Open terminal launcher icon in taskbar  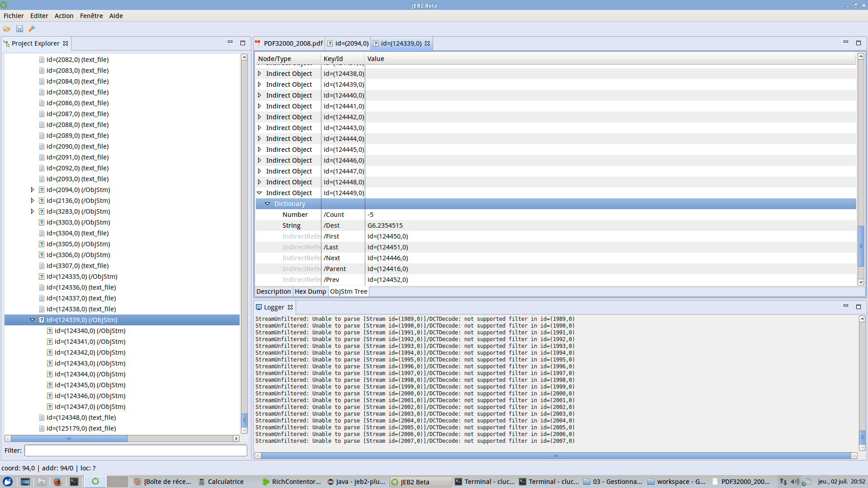tap(74, 482)
